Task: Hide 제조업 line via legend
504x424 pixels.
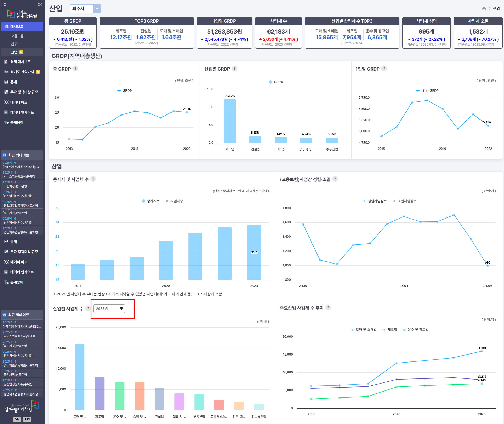Action: (x=389, y=330)
